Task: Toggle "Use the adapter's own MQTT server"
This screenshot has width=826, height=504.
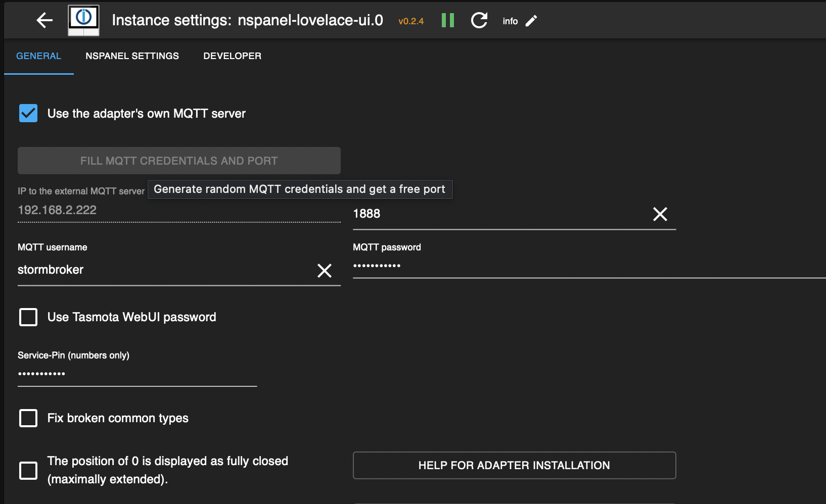Action: (x=28, y=114)
